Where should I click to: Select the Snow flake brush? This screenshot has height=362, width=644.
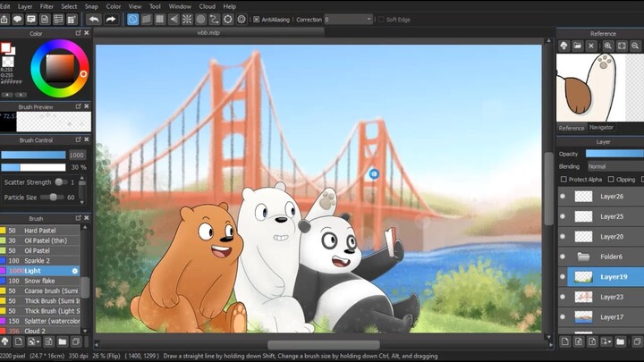tap(40, 281)
